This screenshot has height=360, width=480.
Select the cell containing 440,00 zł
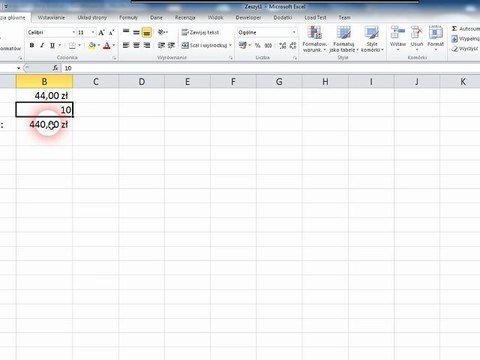[x=44, y=125]
